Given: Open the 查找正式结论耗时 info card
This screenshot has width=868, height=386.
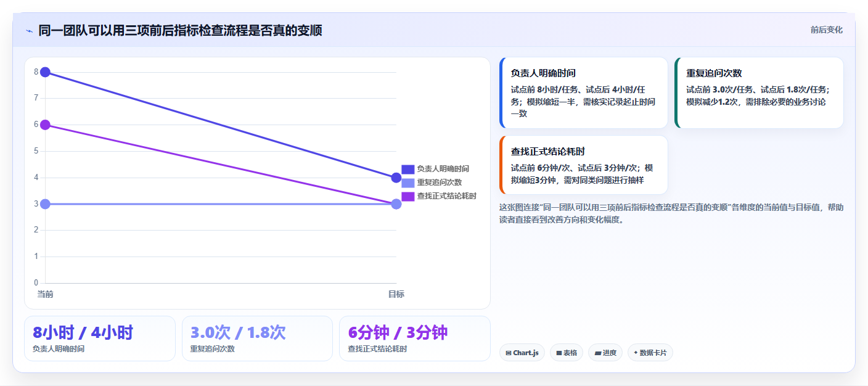Looking at the screenshot, I should click(x=584, y=165).
